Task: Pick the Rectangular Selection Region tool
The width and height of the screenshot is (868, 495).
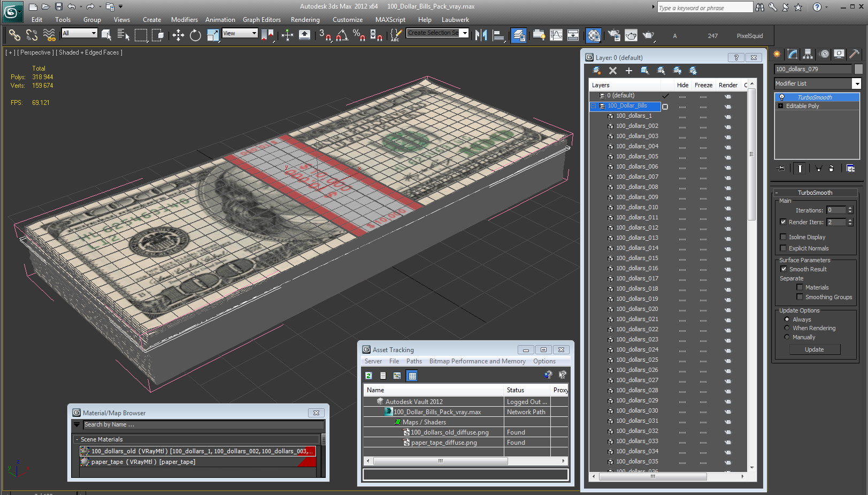Action: click(141, 35)
